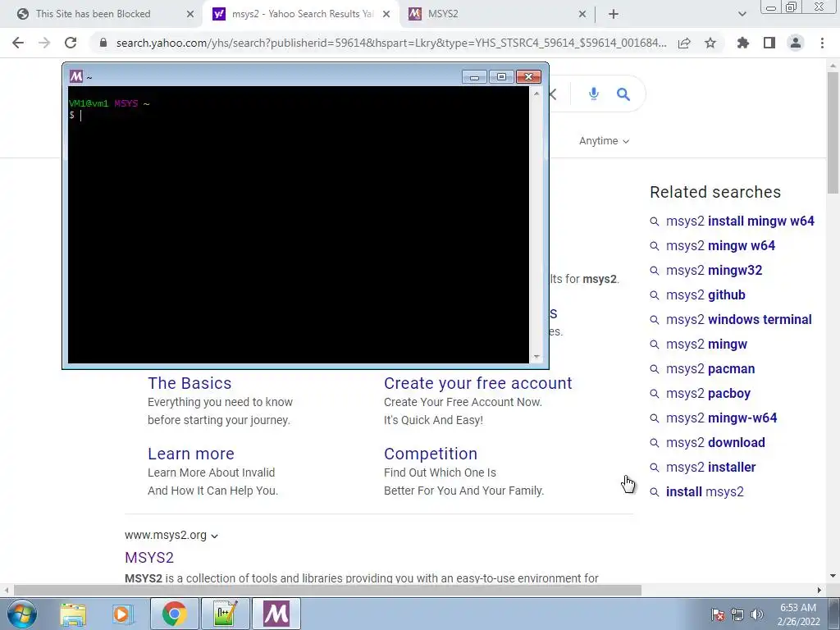This screenshot has height=630, width=840.
Task: Open a new browser tab
Action: pos(614,14)
